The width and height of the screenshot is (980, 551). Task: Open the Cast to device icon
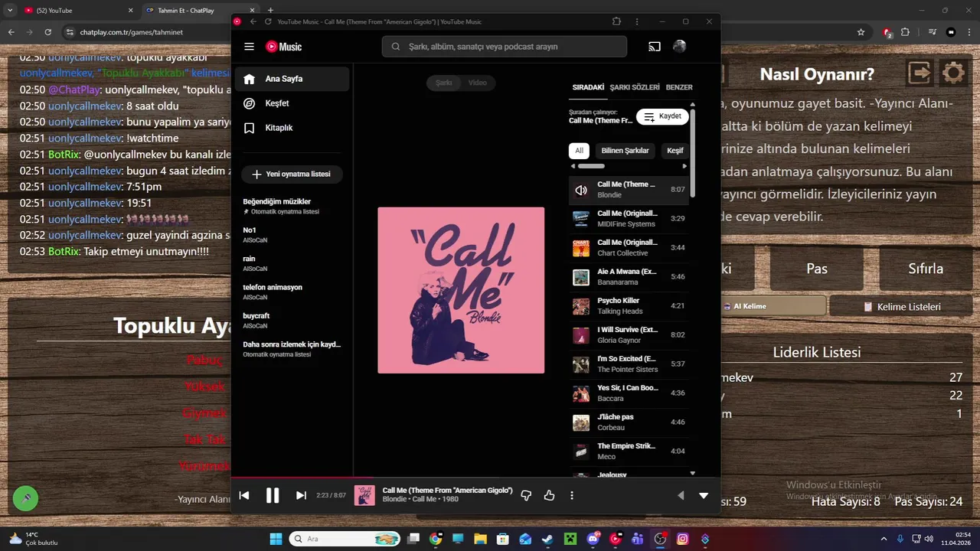tap(655, 47)
